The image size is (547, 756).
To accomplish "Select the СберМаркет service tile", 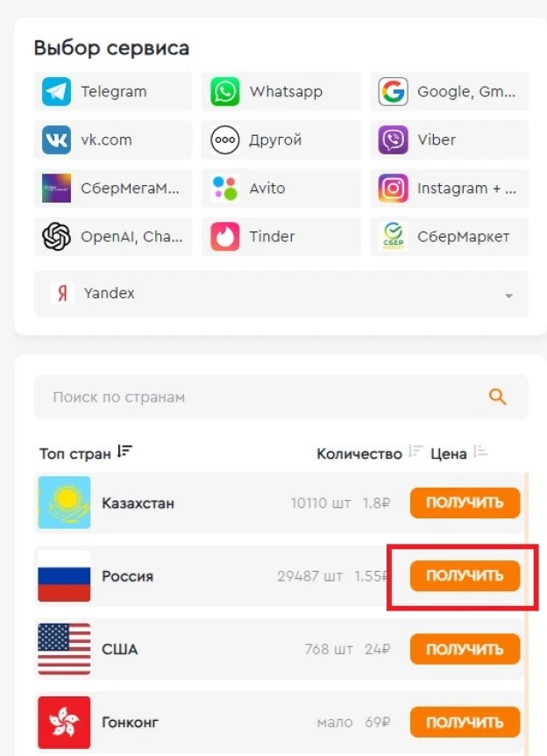I will (449, 236).
